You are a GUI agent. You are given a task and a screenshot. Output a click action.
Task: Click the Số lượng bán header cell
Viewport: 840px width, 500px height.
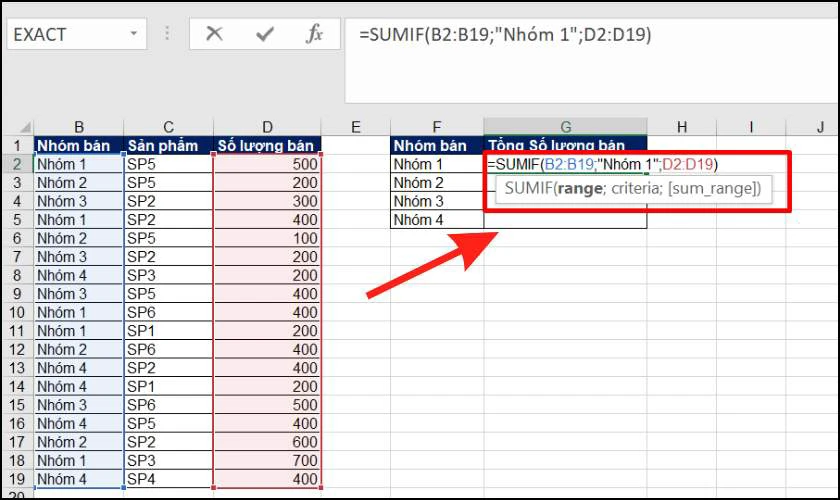[267, 145]
